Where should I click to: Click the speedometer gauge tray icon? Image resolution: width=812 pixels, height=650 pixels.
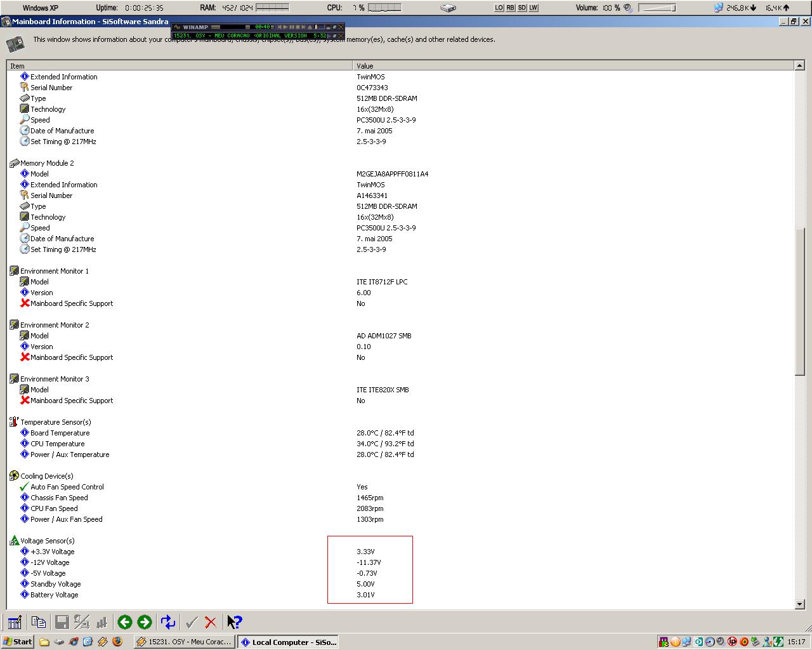coord(710,642)
